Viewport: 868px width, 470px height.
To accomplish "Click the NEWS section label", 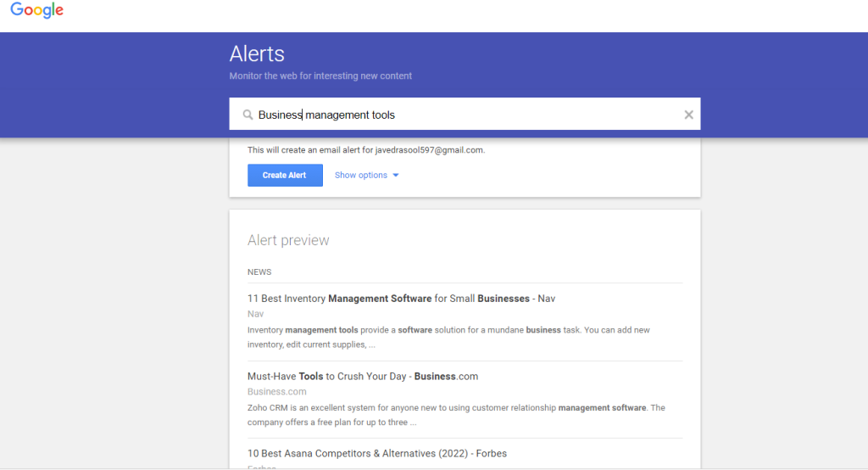I will [259, 272].
